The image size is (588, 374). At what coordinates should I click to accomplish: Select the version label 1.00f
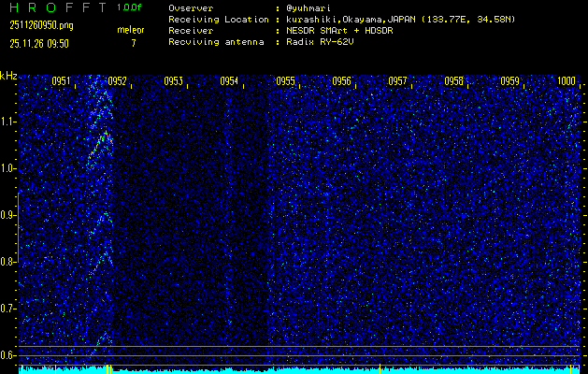[x=129, y=7]
